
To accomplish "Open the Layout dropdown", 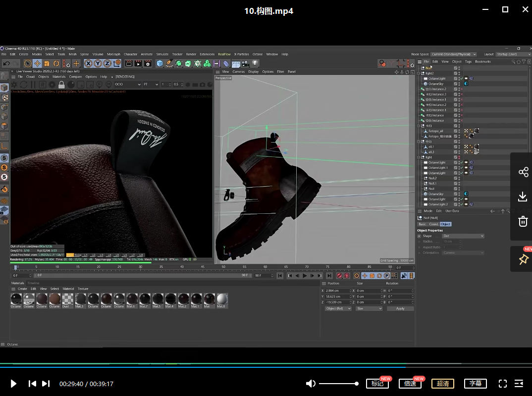I will click(x=513, y=54).
